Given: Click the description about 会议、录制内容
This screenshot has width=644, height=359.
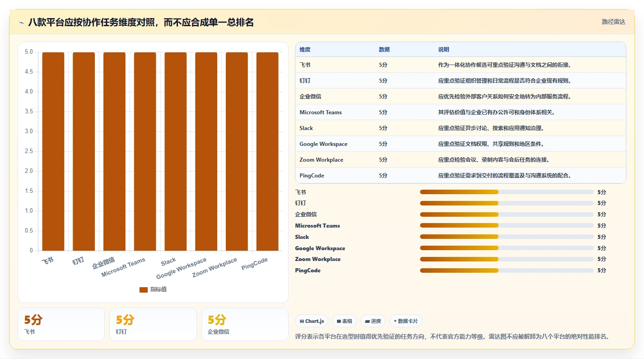Looking at the screenshot, I should click(494, 160).
